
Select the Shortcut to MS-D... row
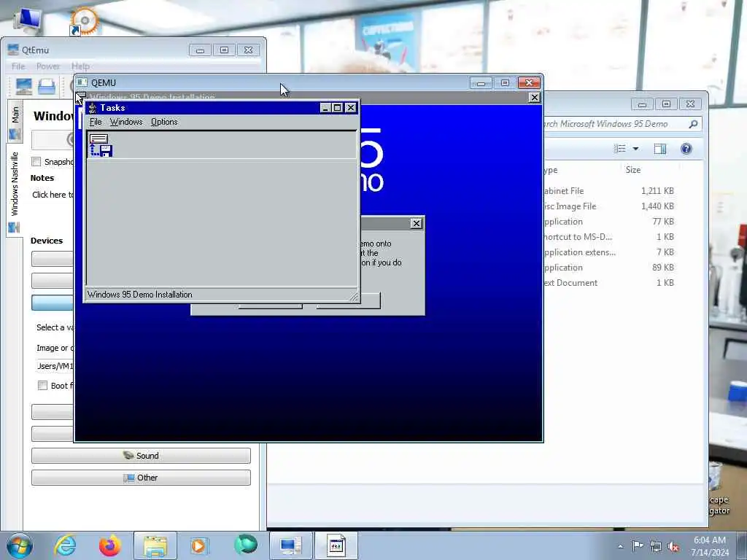click(x=609, y=237)
